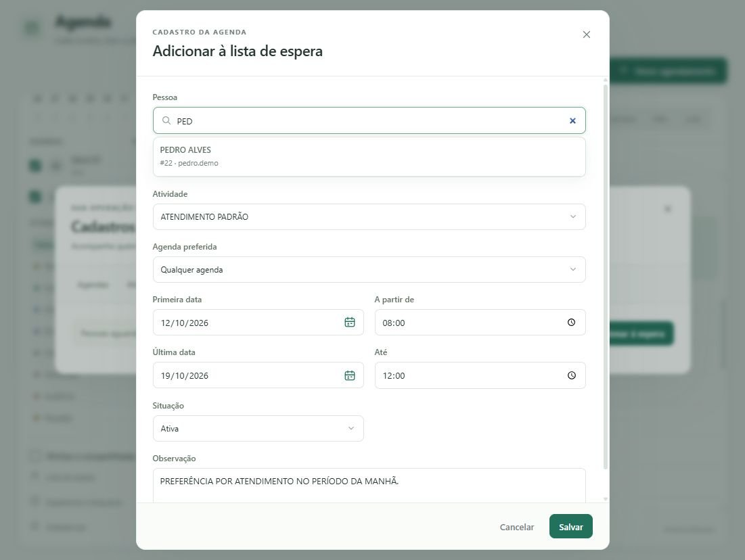Open the Primeira data calendar picker
Screen dimensions: 745x560
[350, 323]
